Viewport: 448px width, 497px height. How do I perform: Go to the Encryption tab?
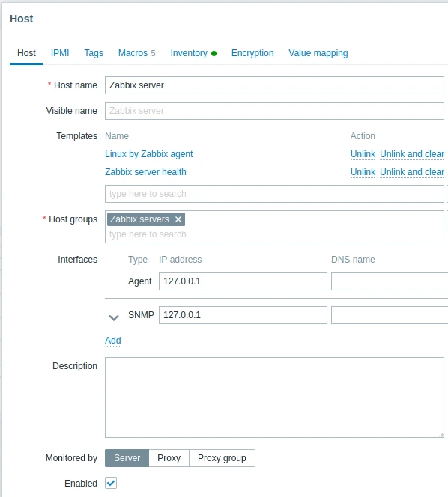(x=252, y=53)
